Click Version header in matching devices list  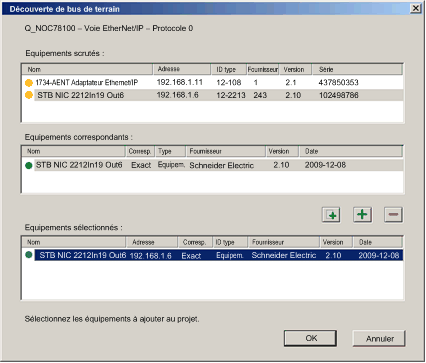pos(282,151)
